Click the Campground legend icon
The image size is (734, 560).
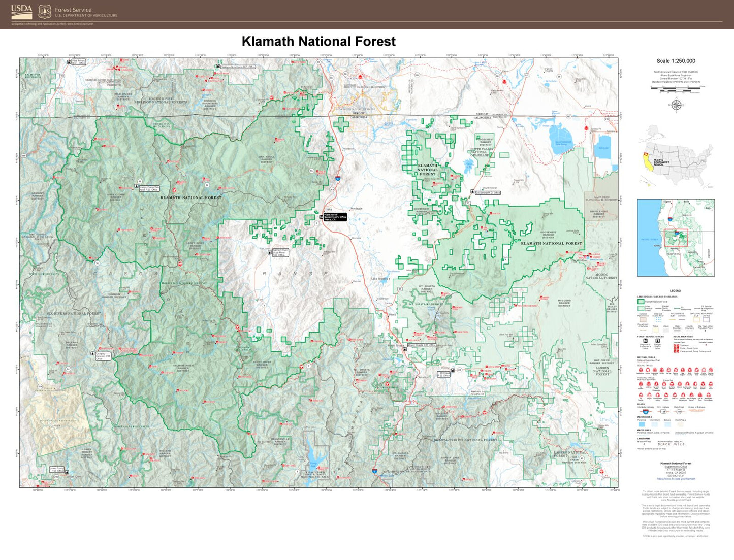(x=676, y=351)
